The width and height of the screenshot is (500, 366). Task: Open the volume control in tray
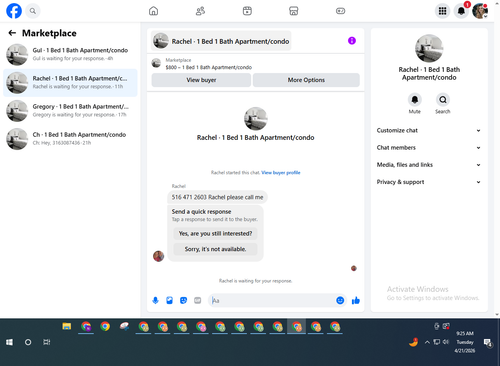point(446,342)
